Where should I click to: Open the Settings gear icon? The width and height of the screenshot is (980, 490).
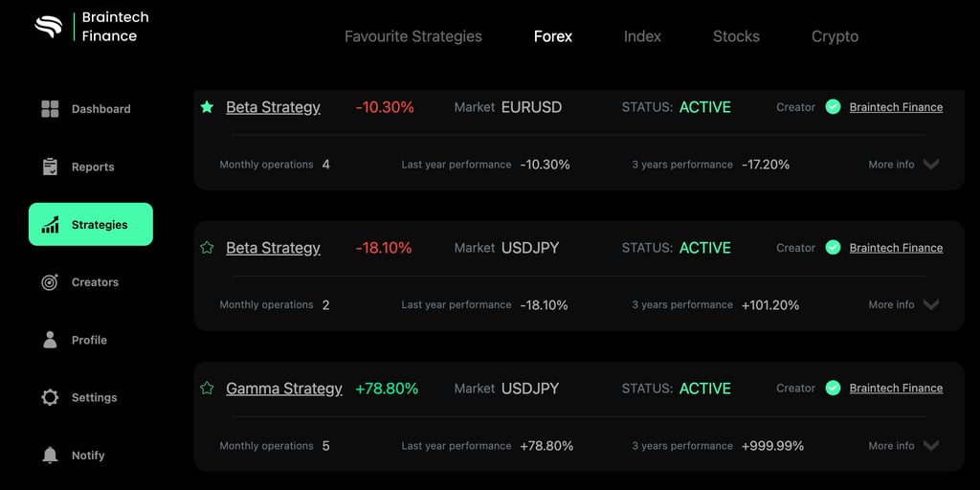[x=50, y=397]
